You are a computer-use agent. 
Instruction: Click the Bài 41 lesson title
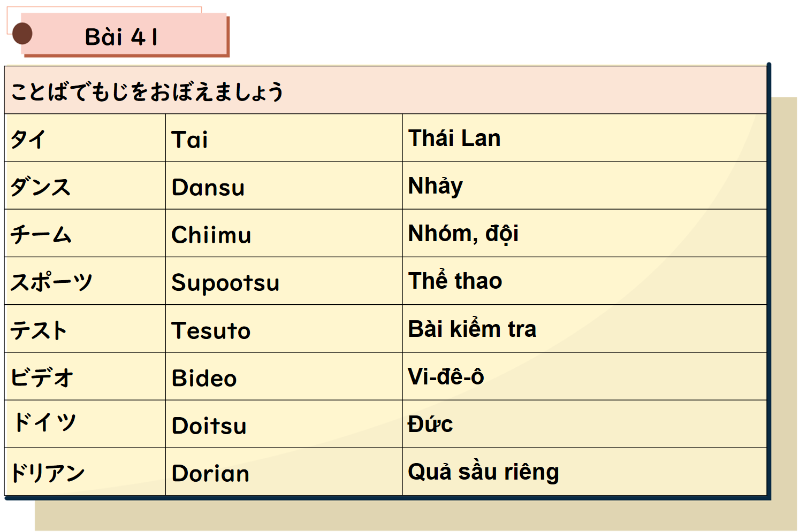click(x=121, y=37)
